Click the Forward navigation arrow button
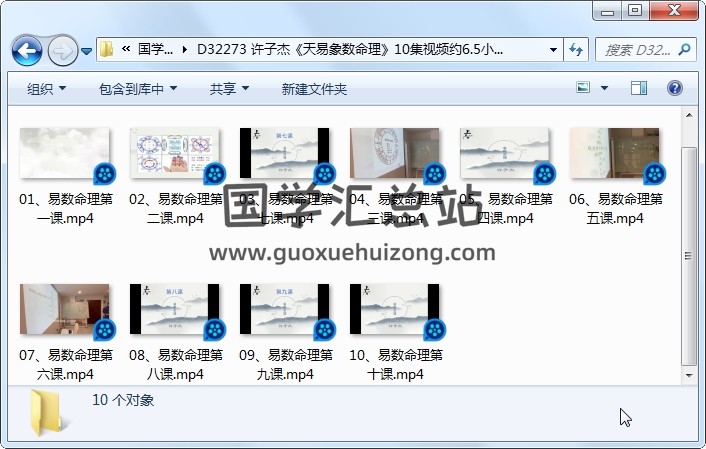The image size is (706, 449). [62, 49]
